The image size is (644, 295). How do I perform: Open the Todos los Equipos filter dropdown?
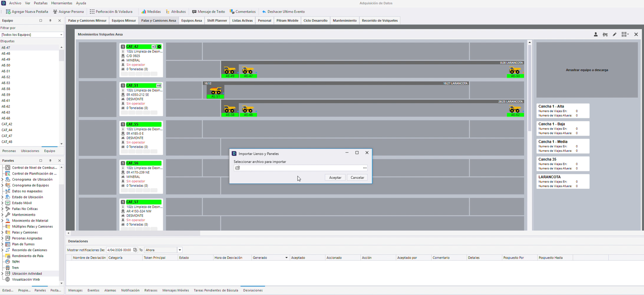(x=32, y=34)
